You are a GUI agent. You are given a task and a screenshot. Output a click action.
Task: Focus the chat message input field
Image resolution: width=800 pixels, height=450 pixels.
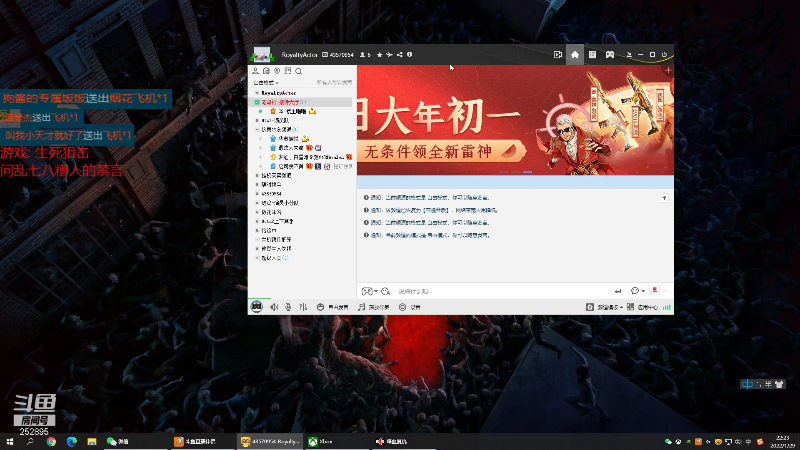503,291
